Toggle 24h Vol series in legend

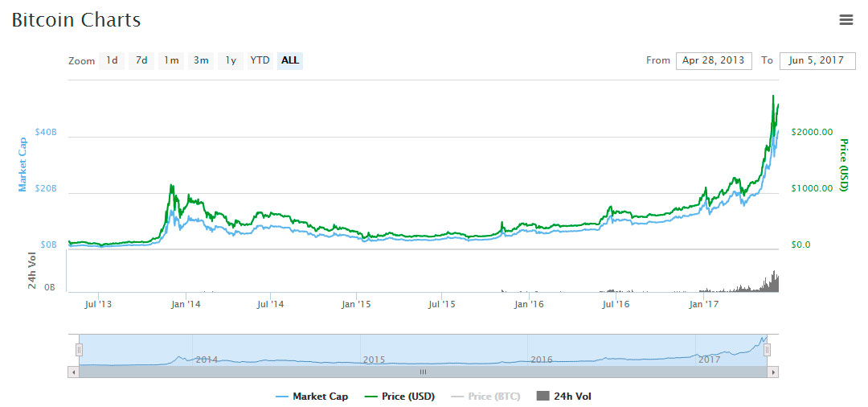(563, 397)
